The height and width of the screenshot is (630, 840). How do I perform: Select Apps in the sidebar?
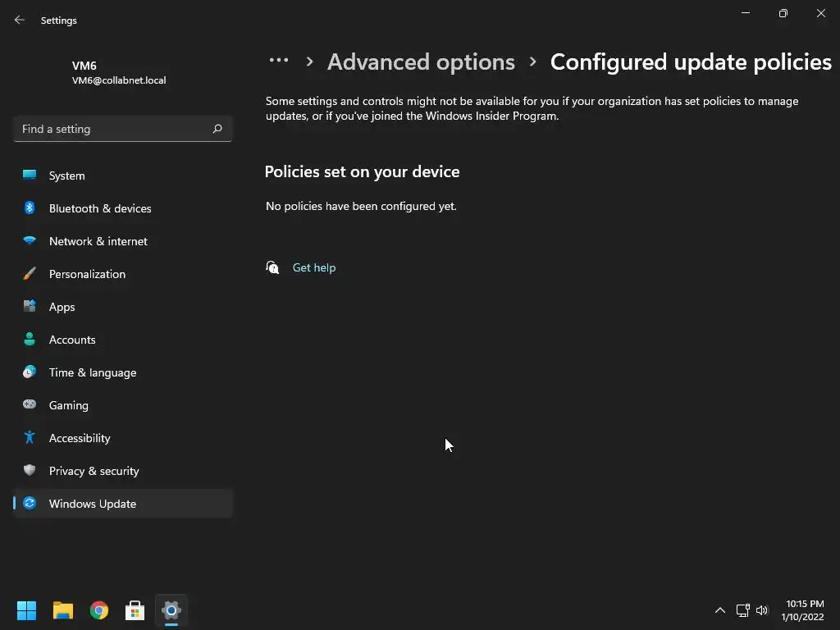coord(62,307)
